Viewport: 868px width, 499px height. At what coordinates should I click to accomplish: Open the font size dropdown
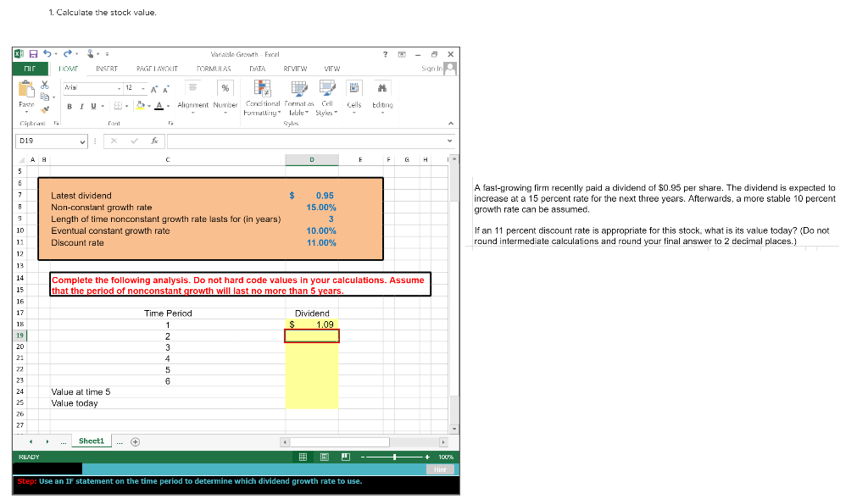(142, 87)
